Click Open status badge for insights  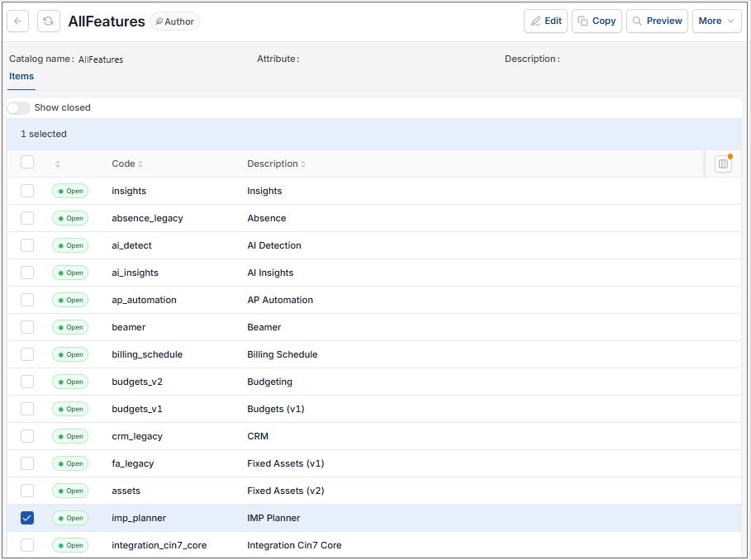click(70, 191)
